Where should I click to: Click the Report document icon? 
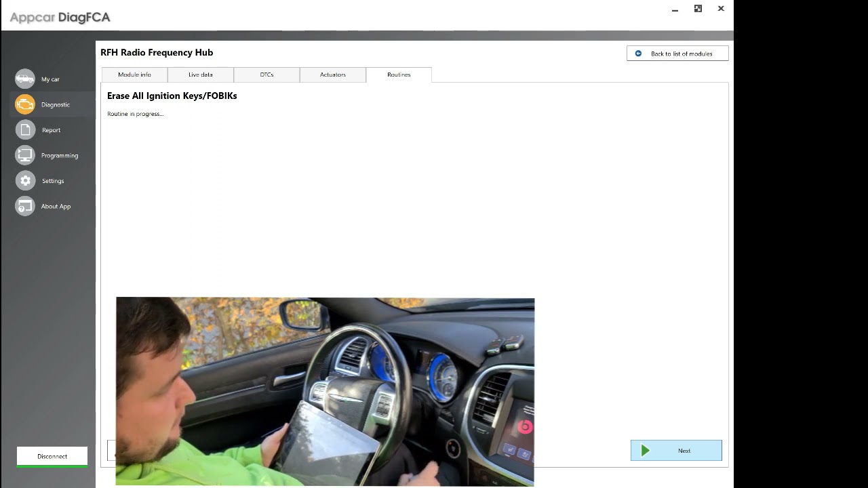(25, 130)
